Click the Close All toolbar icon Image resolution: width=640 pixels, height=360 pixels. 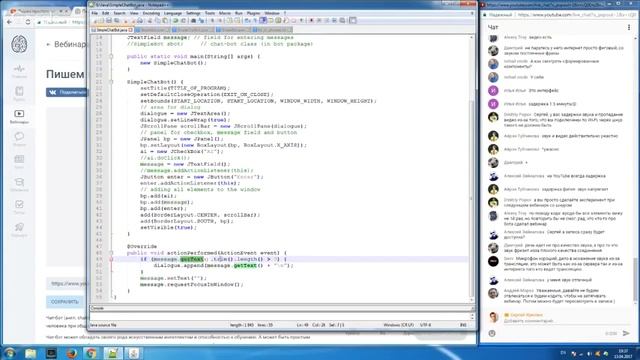click(133, 20)
